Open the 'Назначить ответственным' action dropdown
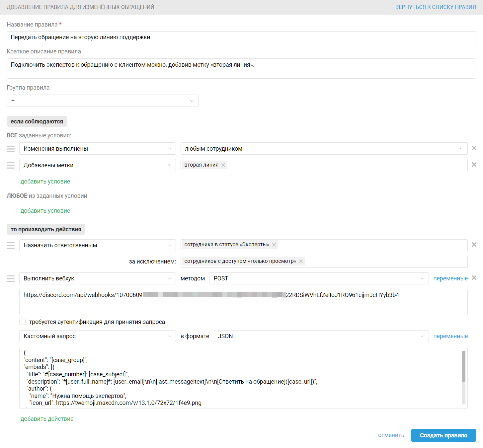Viewport: 483px width, 448px height. (98, 245)
